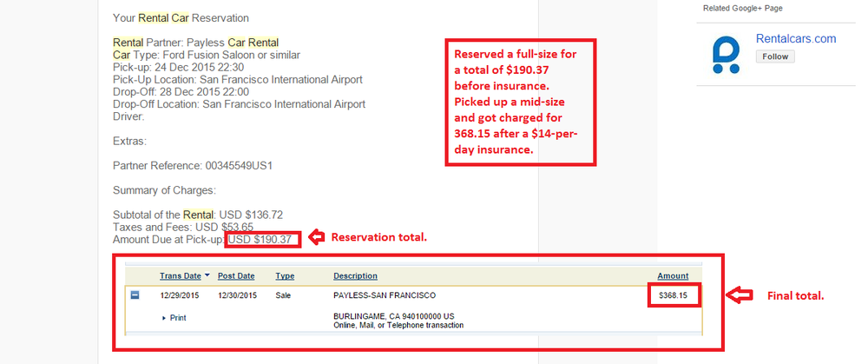Image resolution: width=868 pixels, height=364 pixels.
Task: Click the red arrow beside Reservation total
Action: tap(316, 238)
